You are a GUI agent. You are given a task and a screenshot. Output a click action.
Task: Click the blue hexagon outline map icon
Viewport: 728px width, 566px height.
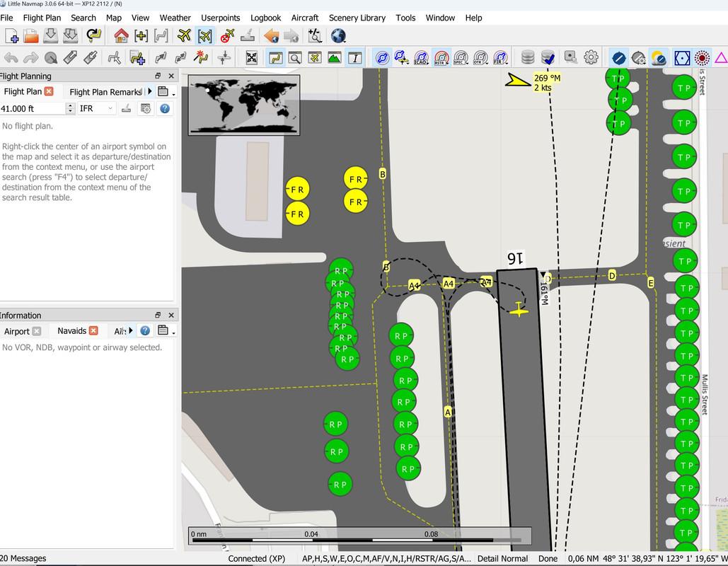point(682,57)
